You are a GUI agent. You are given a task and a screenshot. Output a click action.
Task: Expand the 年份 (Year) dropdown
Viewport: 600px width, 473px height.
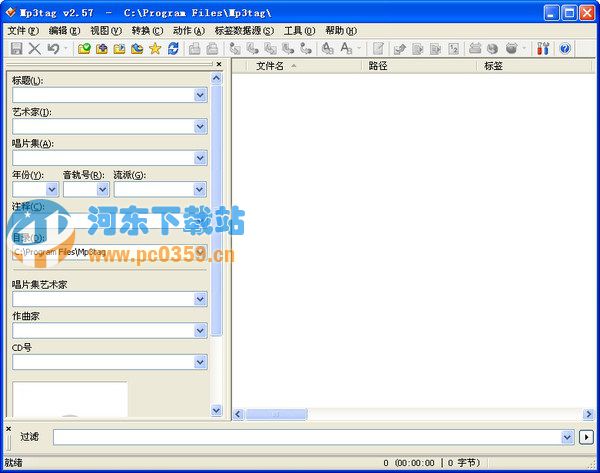tap(52, 189)
